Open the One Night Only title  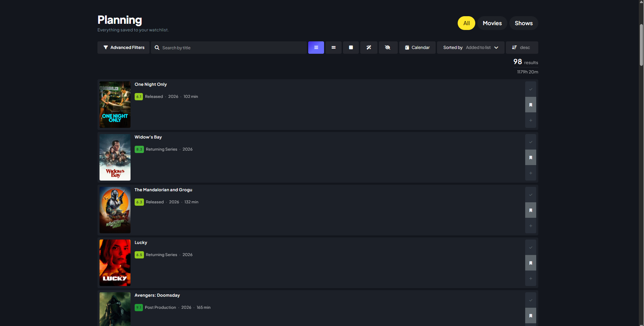coord(150,84)
